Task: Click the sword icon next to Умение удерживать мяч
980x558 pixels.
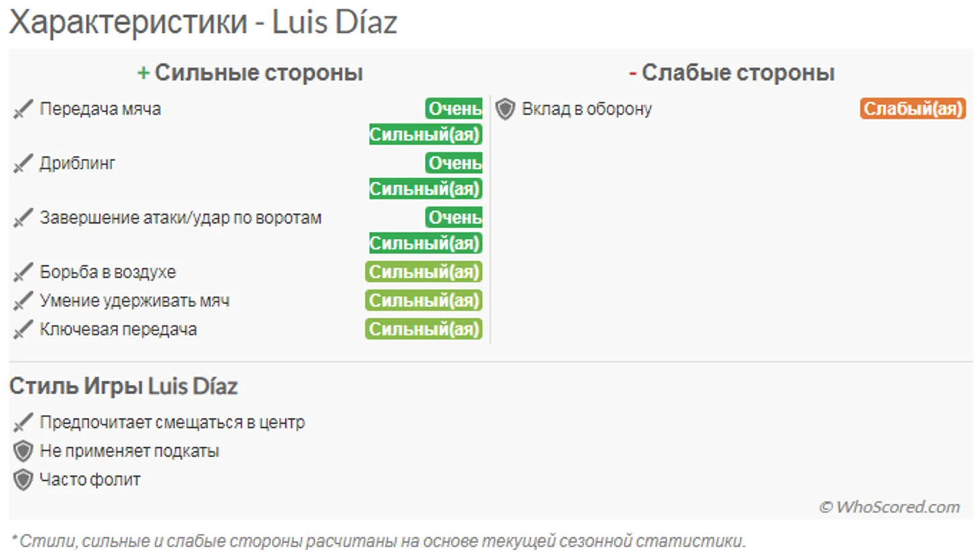Action: tap(23, 301)
